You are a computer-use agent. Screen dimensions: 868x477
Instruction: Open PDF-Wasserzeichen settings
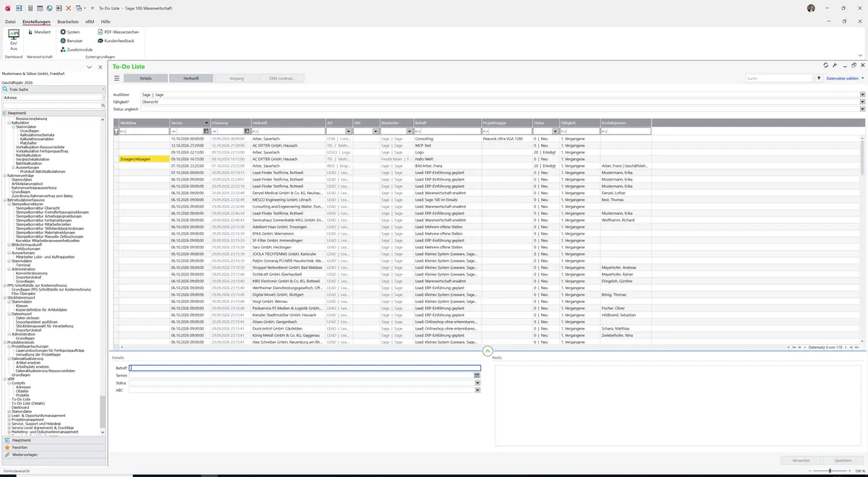118,33
